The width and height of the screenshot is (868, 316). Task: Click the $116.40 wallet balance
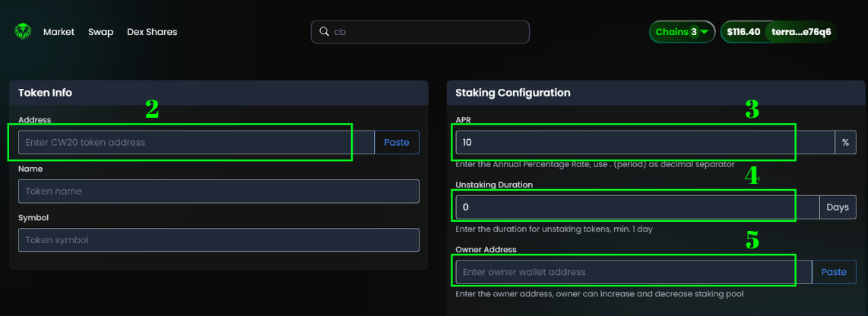tap(743, 32)
